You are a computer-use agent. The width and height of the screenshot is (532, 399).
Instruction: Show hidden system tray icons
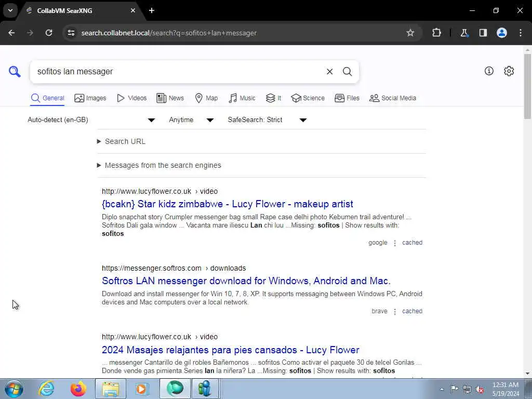(442, 389)
